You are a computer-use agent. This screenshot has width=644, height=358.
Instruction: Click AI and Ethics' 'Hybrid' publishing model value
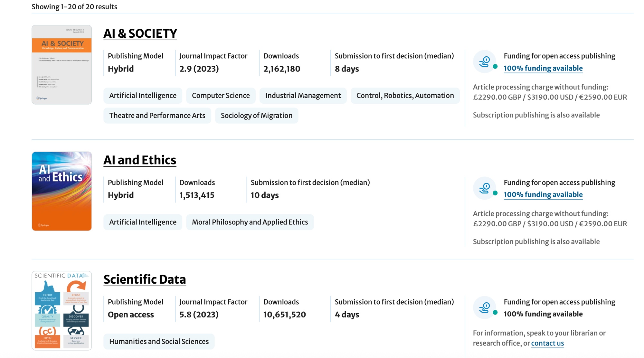121,195
